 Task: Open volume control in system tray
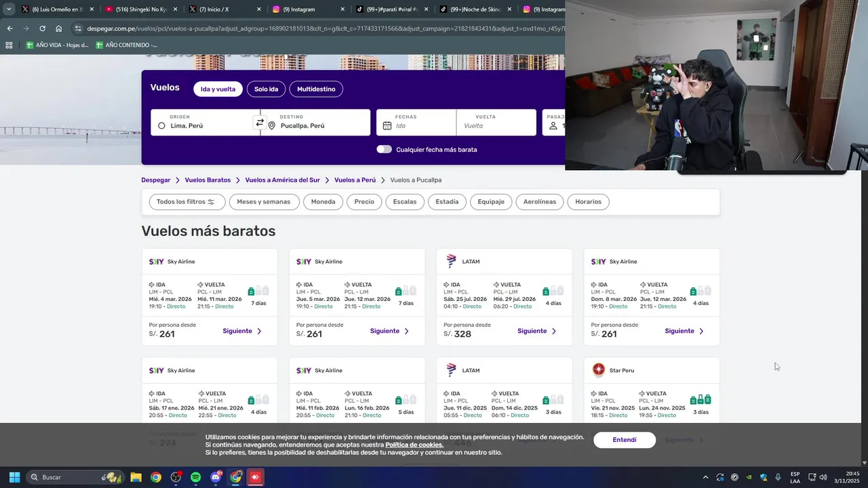pos(823,477)
